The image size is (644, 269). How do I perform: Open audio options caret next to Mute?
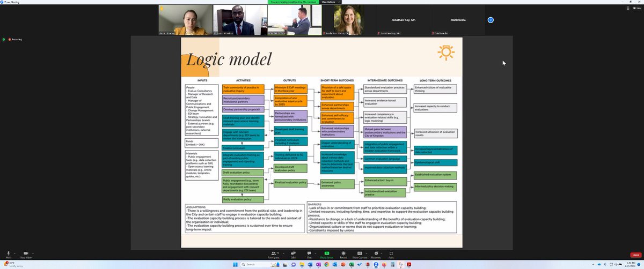click(x=14, y=252)
